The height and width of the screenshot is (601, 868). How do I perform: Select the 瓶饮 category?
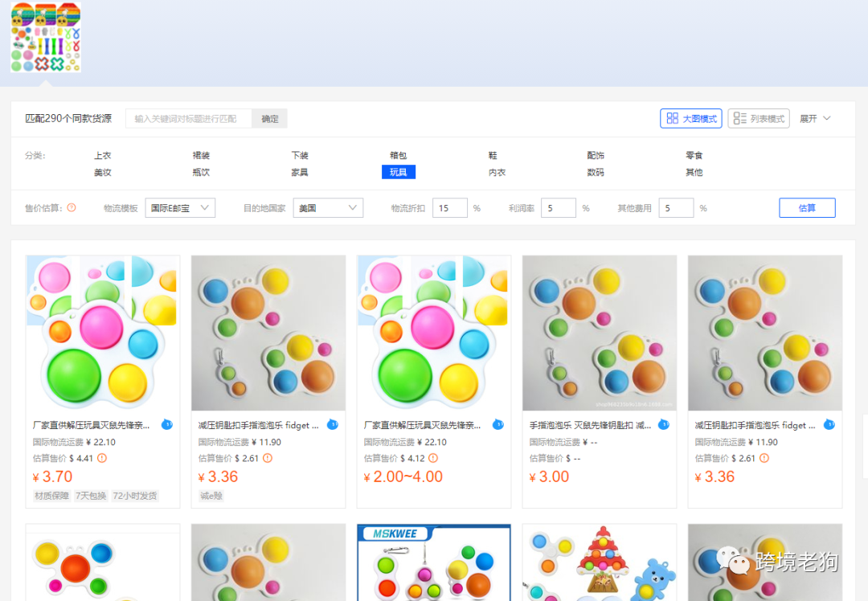point(201,172)
